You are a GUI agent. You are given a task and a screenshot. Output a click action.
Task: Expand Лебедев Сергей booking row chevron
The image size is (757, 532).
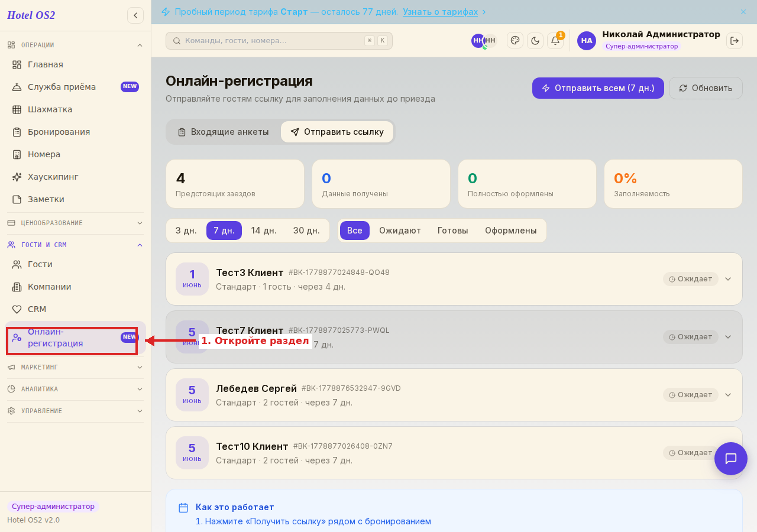coord(728,395)
